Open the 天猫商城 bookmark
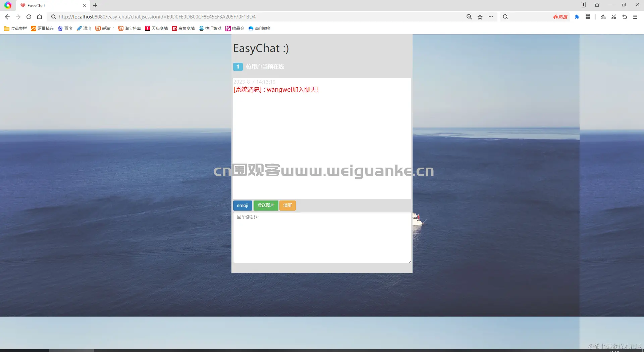This screenshot has width=644, height=352. [x=156, y=29]
